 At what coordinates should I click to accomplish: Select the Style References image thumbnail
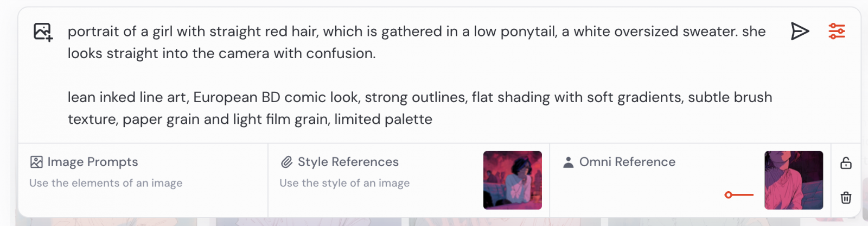512,180
